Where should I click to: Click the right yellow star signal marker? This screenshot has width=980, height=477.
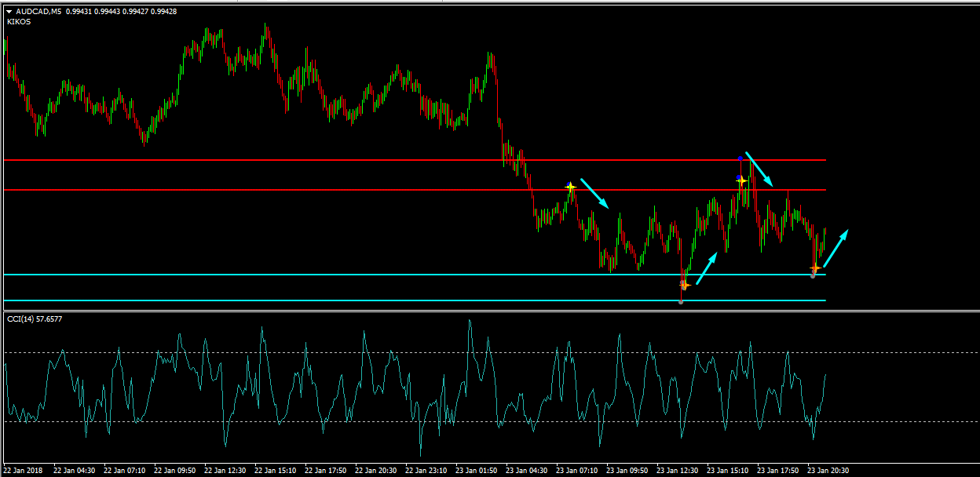(741, 180)
